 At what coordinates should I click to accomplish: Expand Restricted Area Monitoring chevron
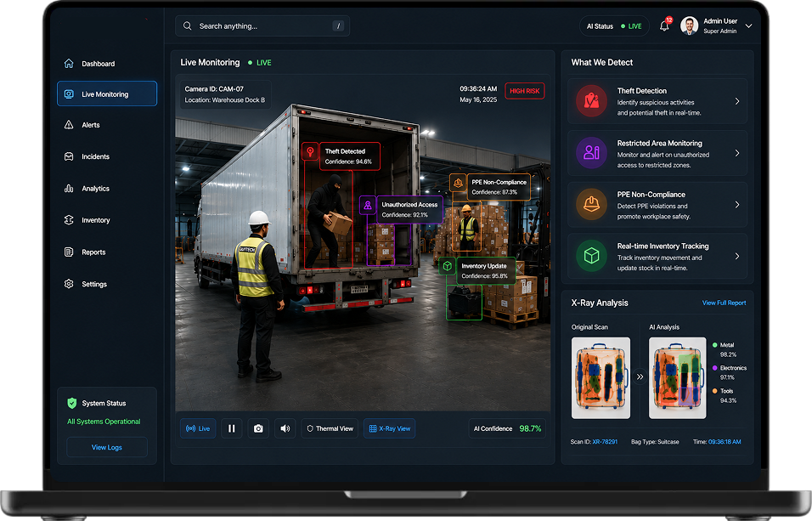click(x=737, y=153)
